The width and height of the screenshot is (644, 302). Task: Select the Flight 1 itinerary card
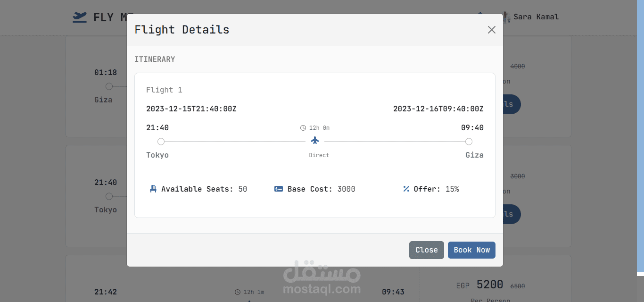315,145
